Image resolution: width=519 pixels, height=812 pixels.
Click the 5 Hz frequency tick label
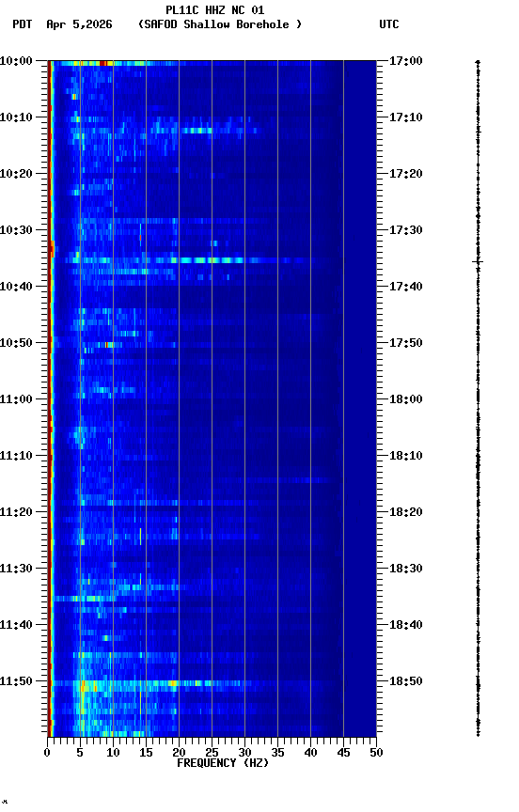coord(80,753)
